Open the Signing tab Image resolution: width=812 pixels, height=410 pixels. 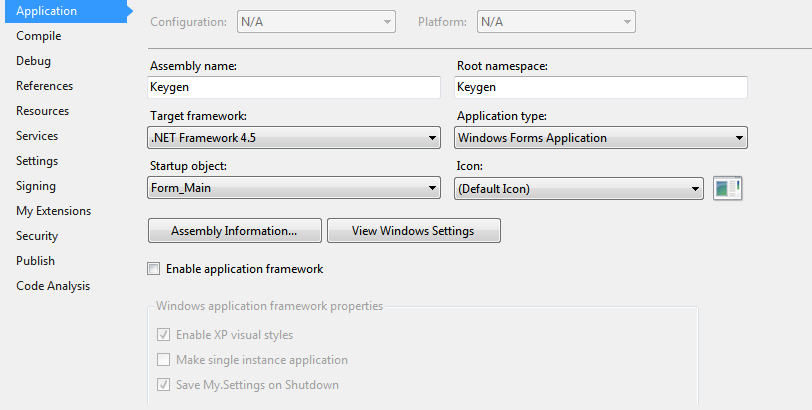click(x=36, y=186)
